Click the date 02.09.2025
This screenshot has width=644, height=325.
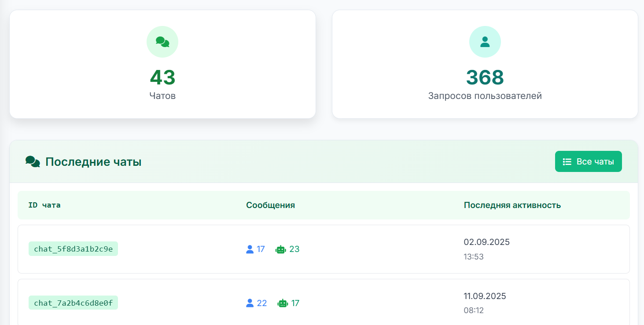(486, 242)
